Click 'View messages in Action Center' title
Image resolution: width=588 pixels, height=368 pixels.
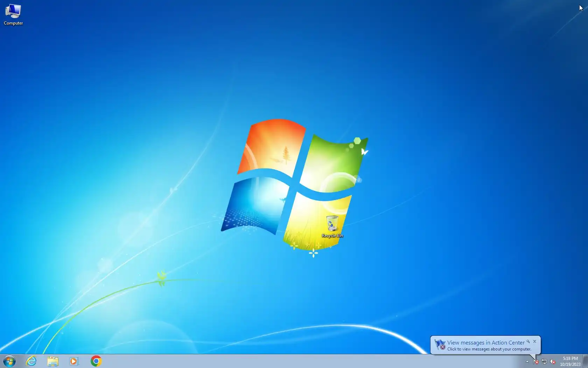[486, 342]
